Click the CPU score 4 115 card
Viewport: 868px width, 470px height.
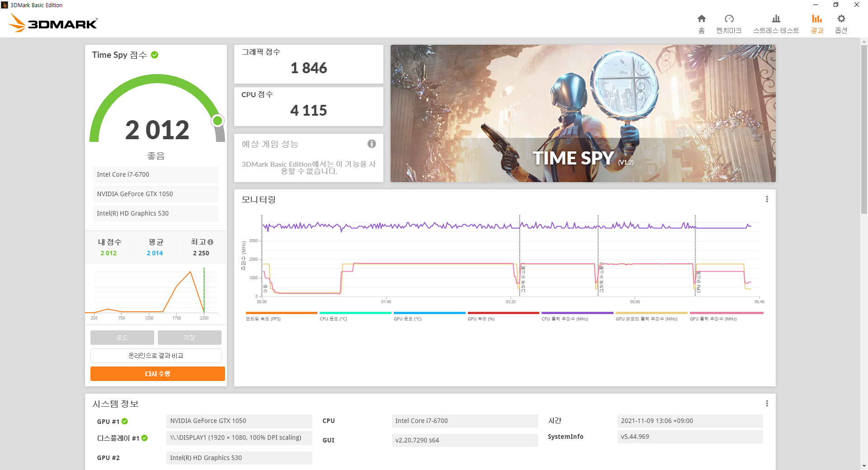309,106
